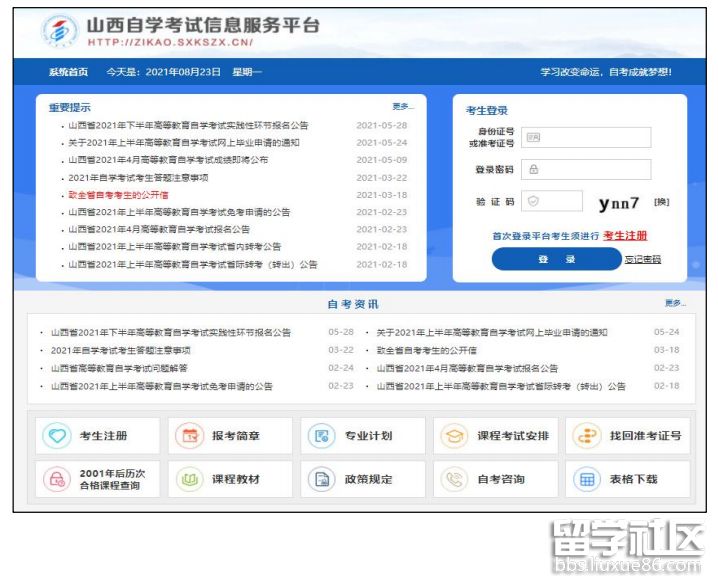Click the date 2021-05-28 in 重要提示
The width and height of the screenshot is (718, 587).
pyautogui.click(x=381, y=125)
